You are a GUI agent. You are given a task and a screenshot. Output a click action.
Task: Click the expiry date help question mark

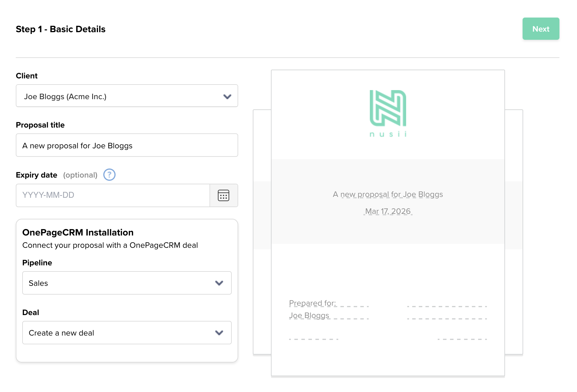pyautogui.click(x=109, y=175)
